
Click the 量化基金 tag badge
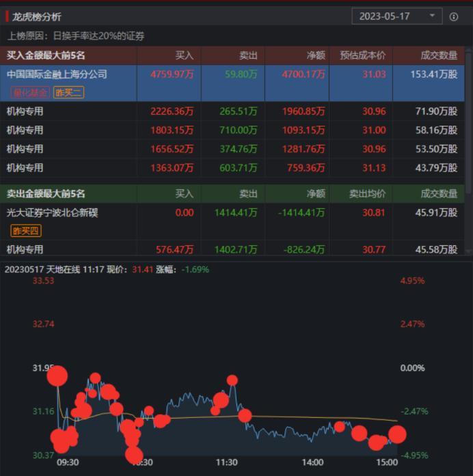29,92
